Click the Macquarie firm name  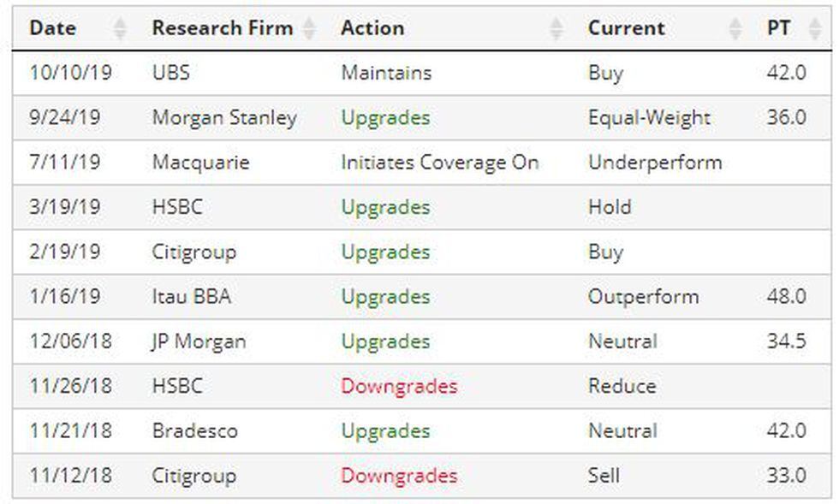[x=200, y=163]
